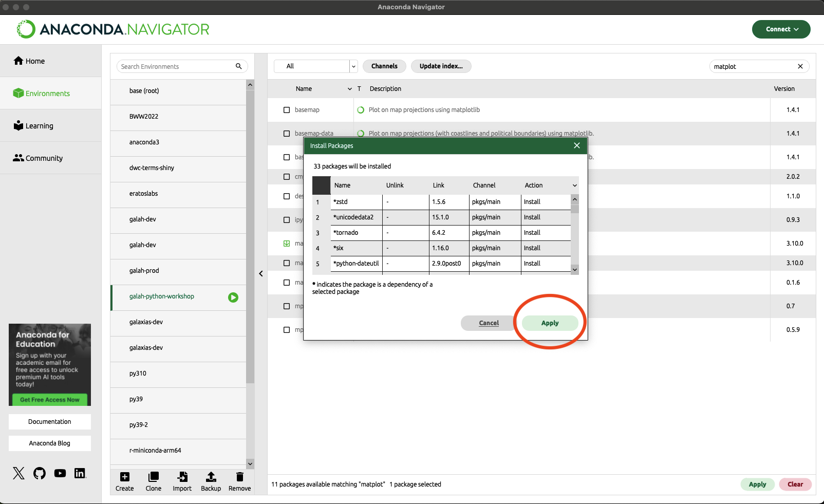
Task: Go to the Home tab
Action: (29, 61)
